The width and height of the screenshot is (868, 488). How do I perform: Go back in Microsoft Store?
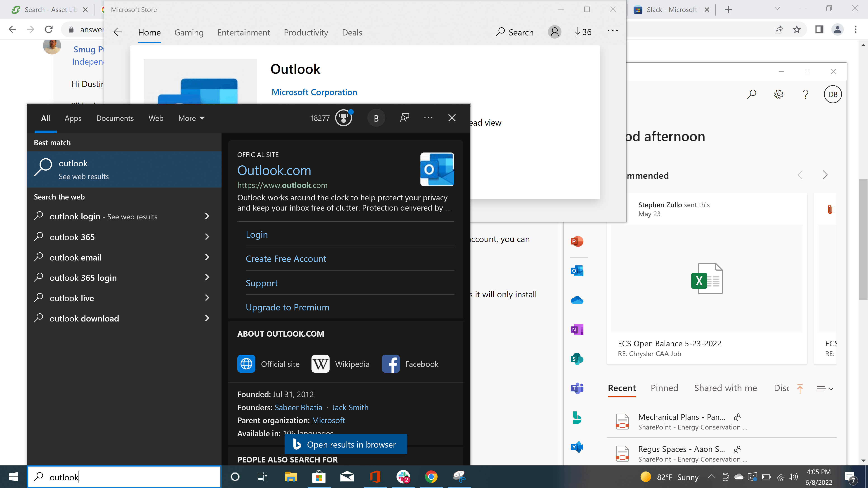click(118, 32)
